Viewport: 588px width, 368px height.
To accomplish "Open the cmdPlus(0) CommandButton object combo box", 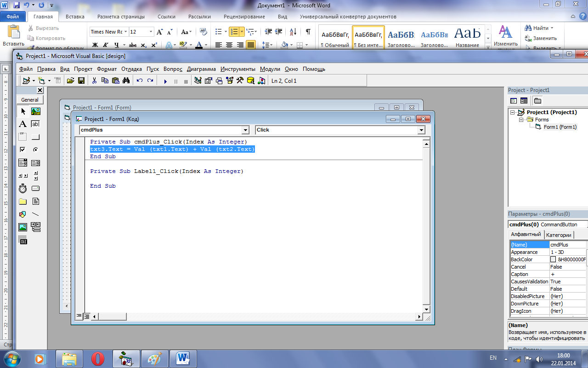I will point(548,224).
